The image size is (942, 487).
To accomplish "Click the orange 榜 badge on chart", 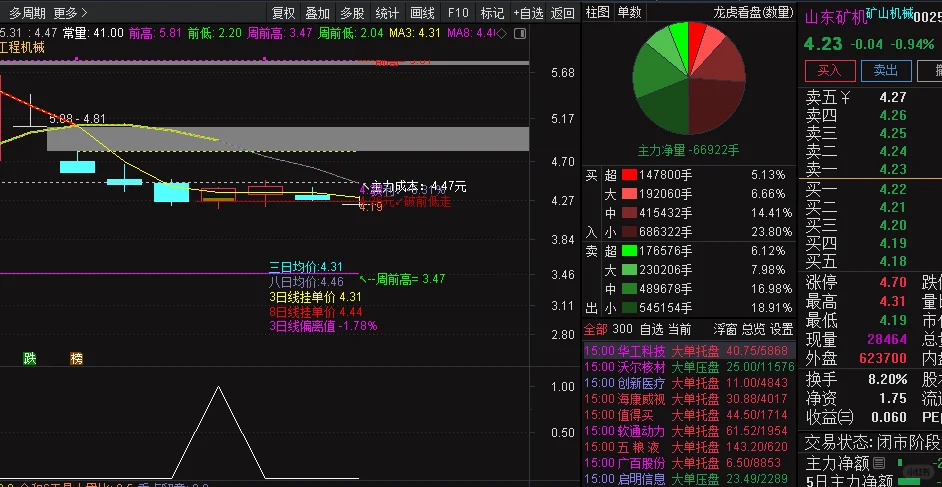I will tap(76, 358).
